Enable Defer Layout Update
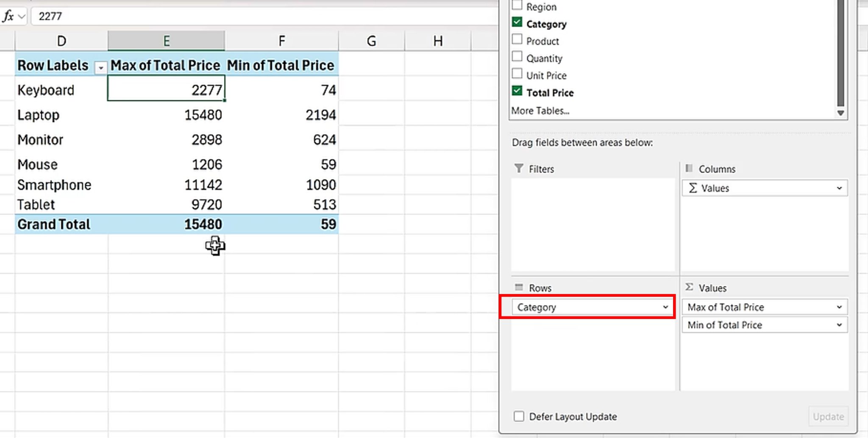The width and height of the screenshot is (868, 438). pyautogui.click(x=519, y=416)
